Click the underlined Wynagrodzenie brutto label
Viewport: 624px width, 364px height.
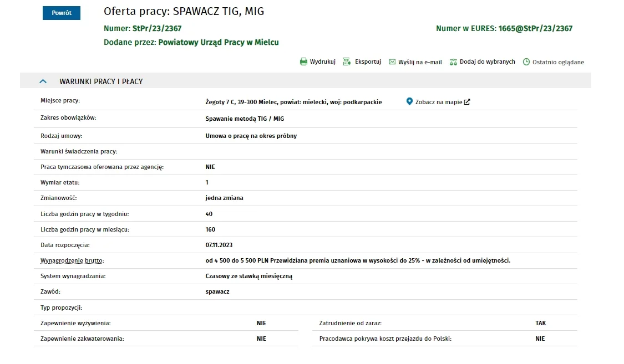click(x=72, y=260)
